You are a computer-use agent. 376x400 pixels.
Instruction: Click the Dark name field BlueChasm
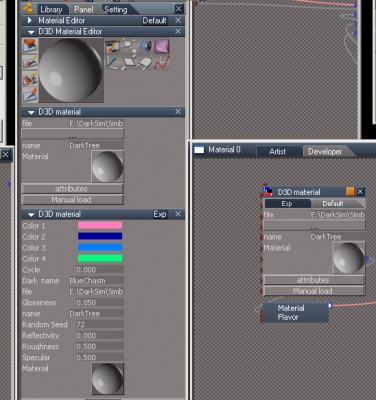pos(96,281)
